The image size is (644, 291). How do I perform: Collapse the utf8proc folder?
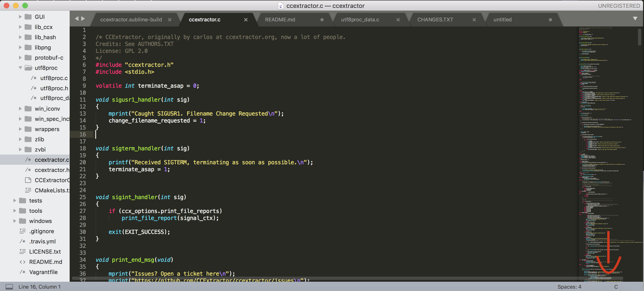click(20, 68)
